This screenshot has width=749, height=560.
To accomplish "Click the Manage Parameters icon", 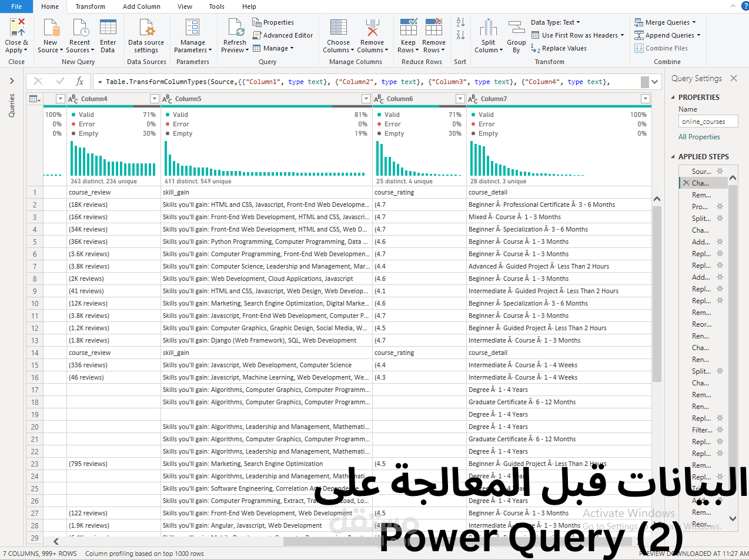I will pos(192,28).
